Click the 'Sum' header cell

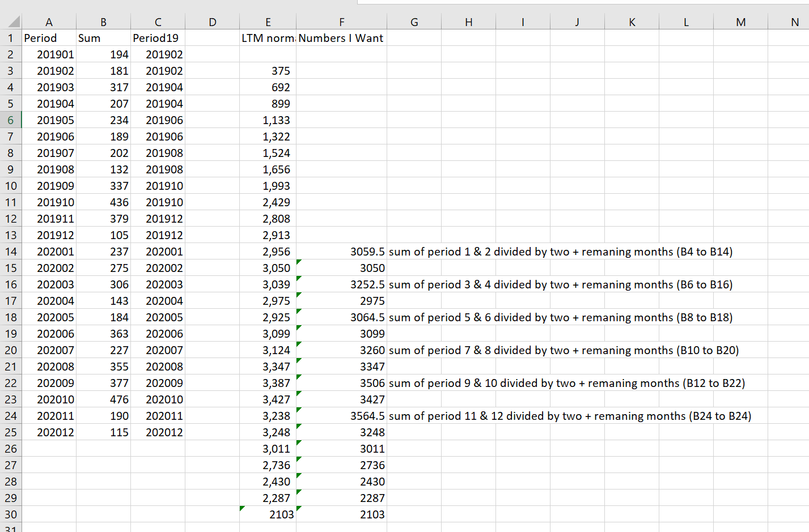click(103, 38)
